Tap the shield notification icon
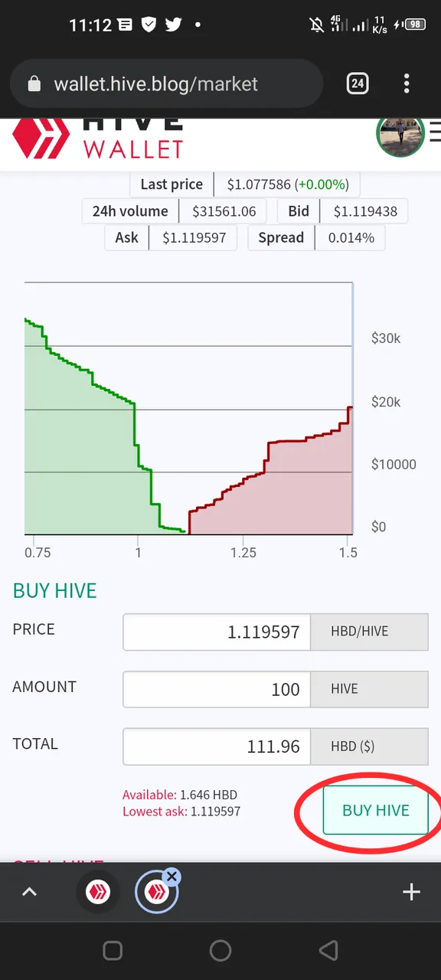 (x=149, y=24)
